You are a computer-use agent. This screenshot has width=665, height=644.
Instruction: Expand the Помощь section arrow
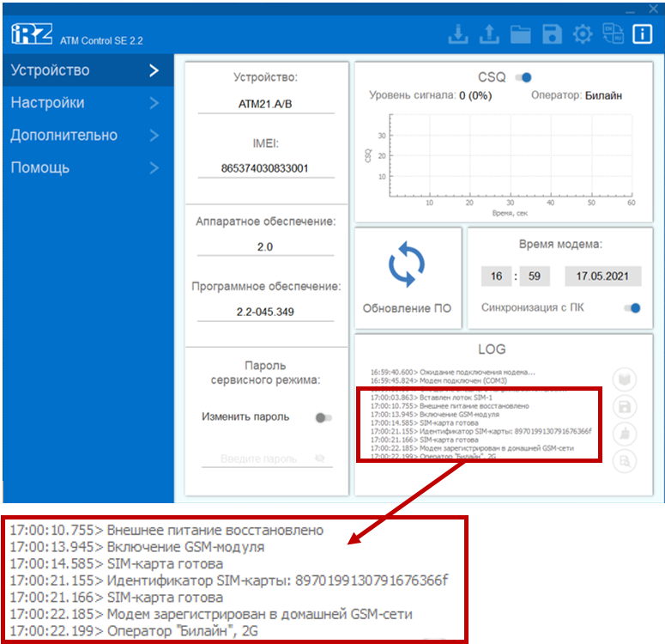[154, 168]
